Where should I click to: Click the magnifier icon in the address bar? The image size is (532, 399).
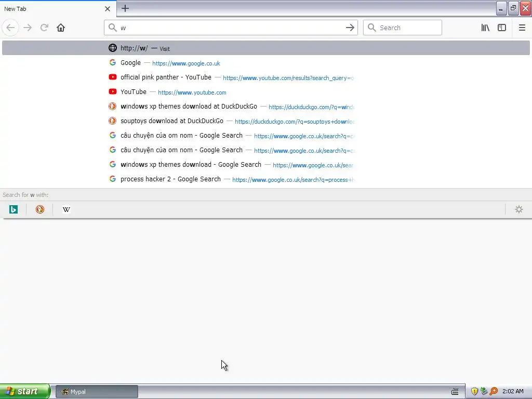pyautogui.click(x=113, y=28)
